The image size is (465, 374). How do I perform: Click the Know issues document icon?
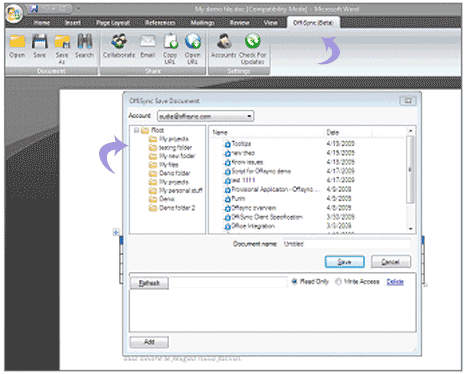point(227,162)
